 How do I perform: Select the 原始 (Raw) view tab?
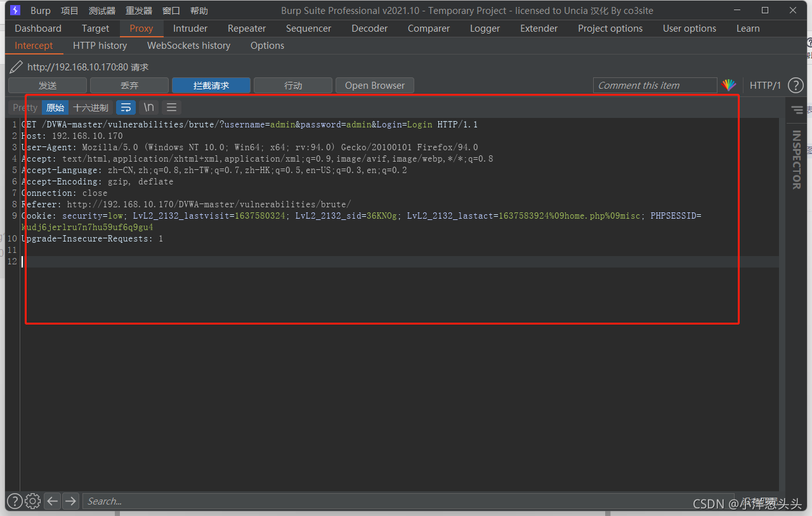click(55, 107)
